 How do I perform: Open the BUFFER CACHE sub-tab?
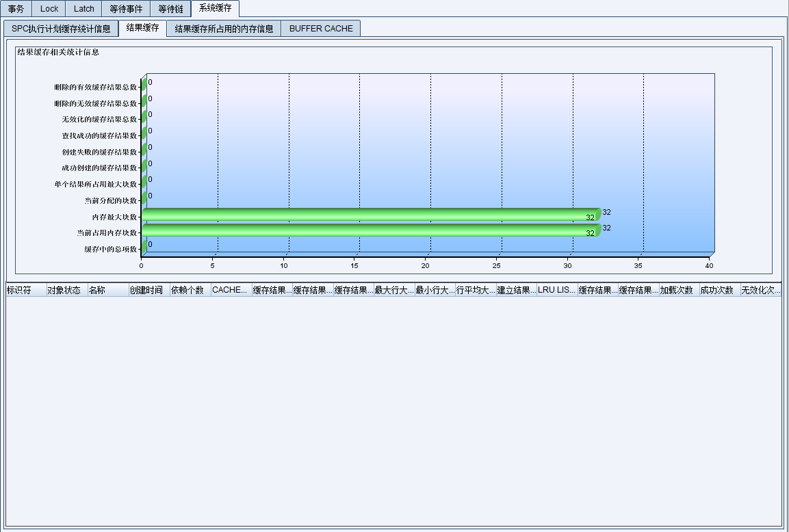pyautogui.click(x=321, y=29)
